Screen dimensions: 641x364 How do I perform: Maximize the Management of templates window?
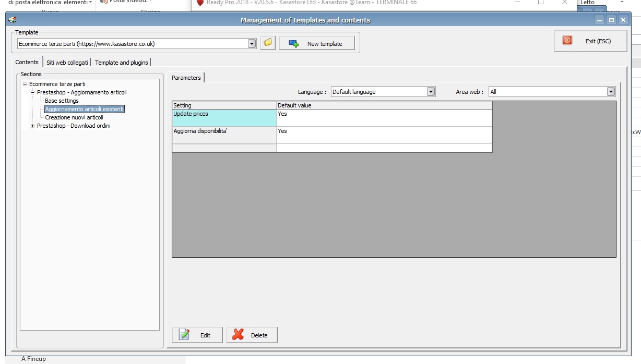click(611, 20)
